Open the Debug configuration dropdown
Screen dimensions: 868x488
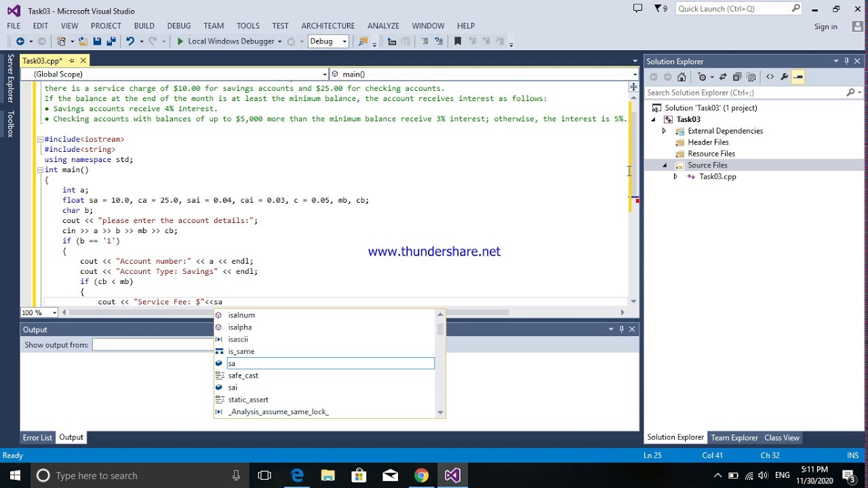coord(328,41)
